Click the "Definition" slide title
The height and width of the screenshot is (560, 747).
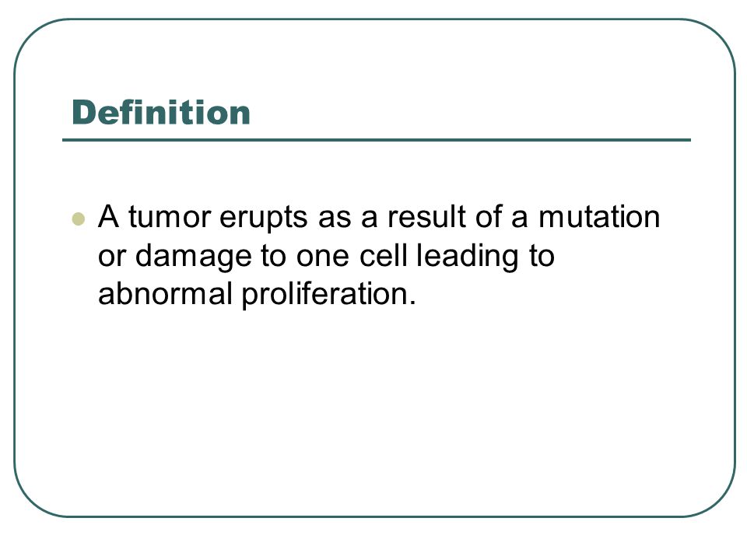161,113
